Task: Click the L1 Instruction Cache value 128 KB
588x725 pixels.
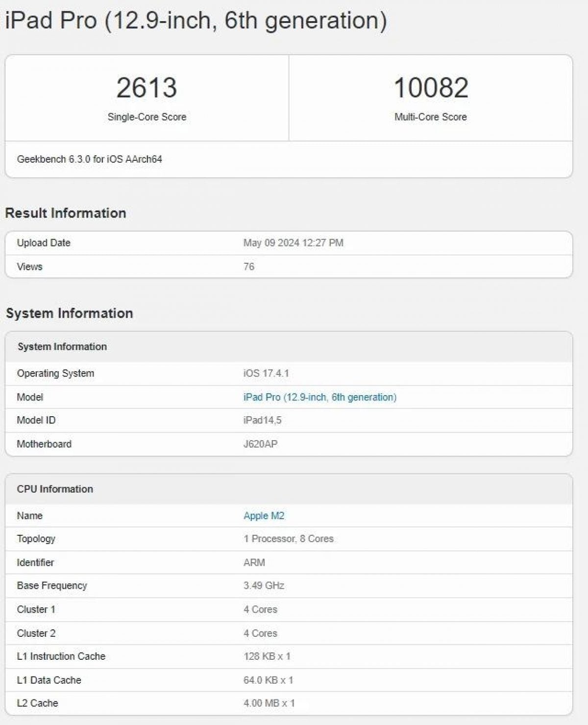Action: 267,656
